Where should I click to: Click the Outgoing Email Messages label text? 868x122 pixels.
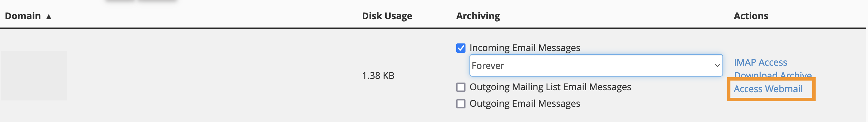525,103
